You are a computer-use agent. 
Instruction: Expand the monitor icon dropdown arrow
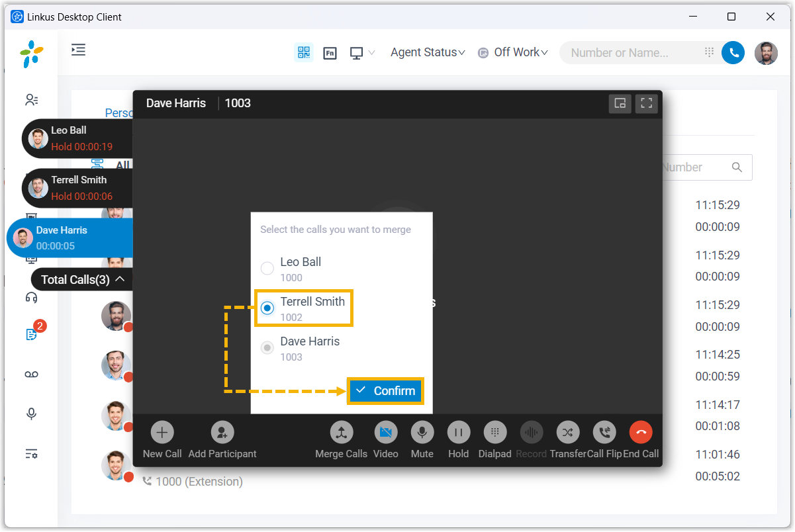click(x=371, y=53)
